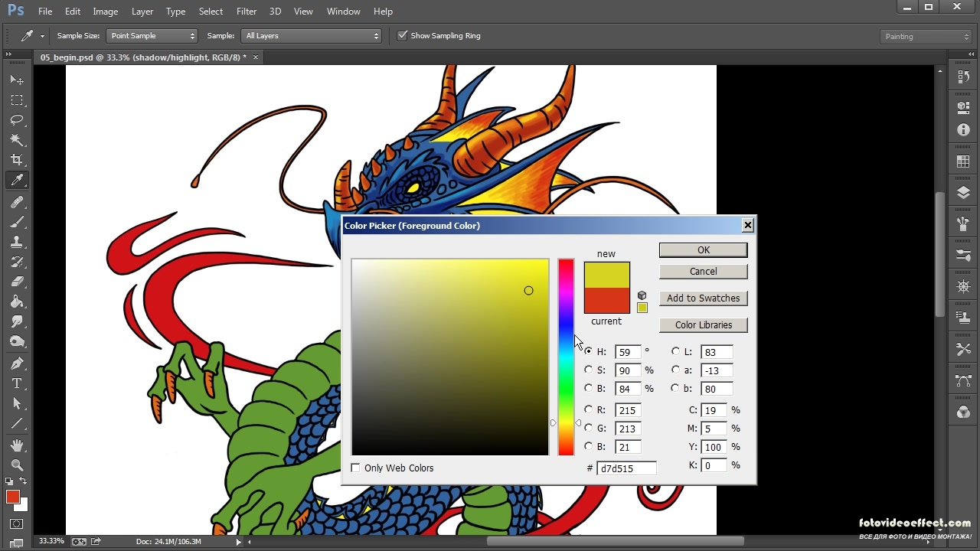Open the Filter menu
This screenshot has width=980, height=551.
[x=247, y=11]
